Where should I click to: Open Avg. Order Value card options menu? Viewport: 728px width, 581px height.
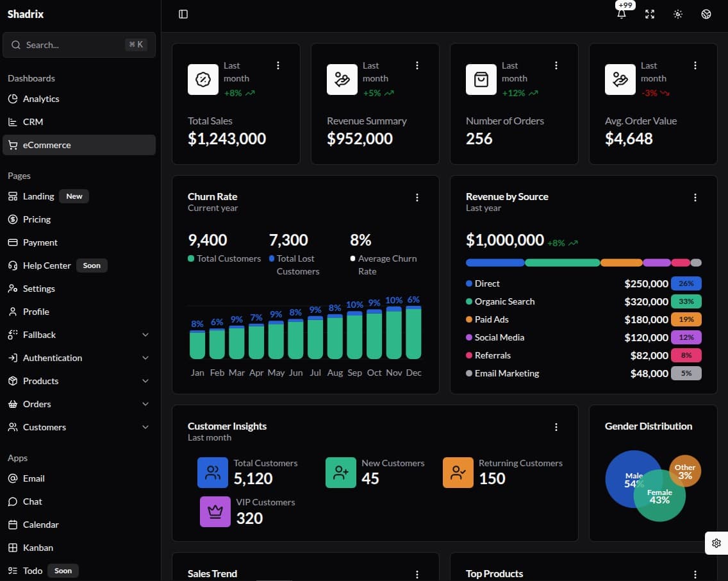coord(695,65)
